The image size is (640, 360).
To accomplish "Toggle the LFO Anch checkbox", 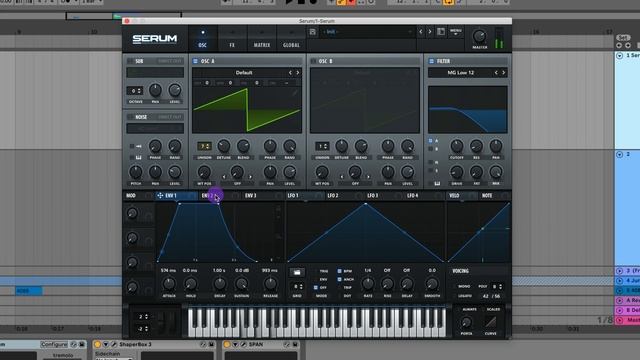I will tap(339, 279).
